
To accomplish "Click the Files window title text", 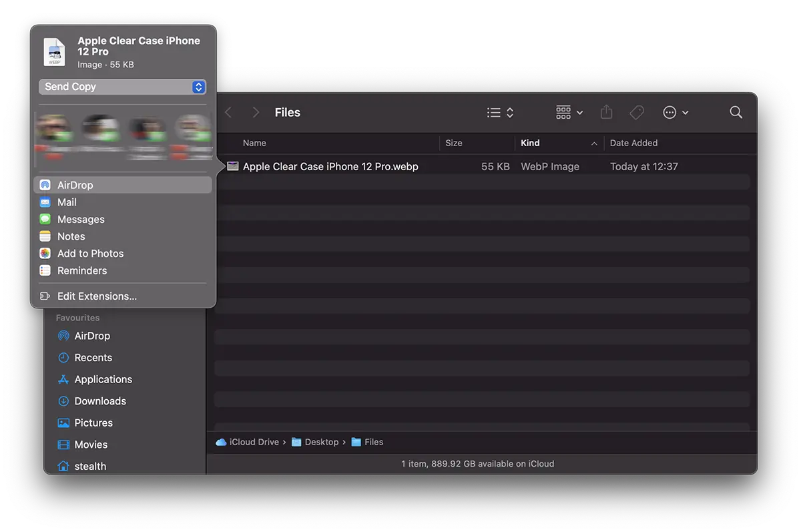I will [288, 112].
